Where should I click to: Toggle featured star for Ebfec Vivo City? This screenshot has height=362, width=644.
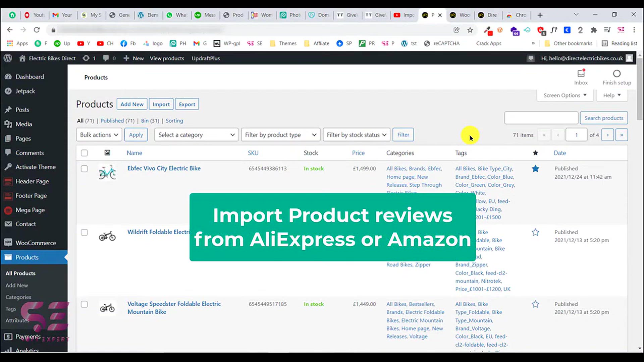[x=535, y=169]
